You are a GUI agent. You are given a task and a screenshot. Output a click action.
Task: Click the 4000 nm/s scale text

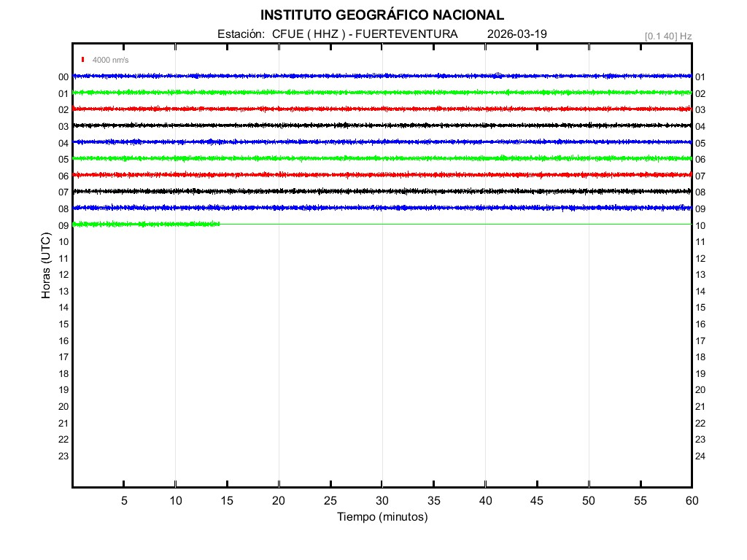coord(110,60)
